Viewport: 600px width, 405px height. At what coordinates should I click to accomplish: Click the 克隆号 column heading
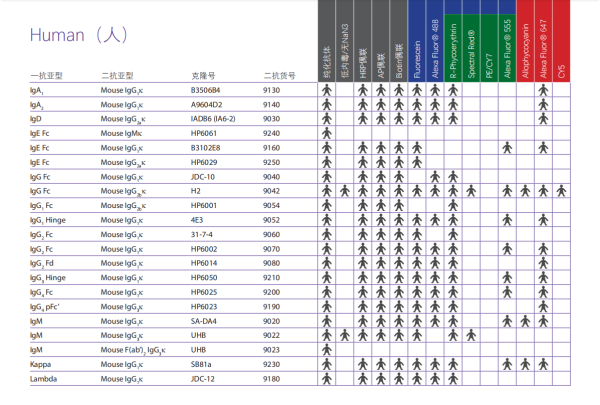coord(204,75)
